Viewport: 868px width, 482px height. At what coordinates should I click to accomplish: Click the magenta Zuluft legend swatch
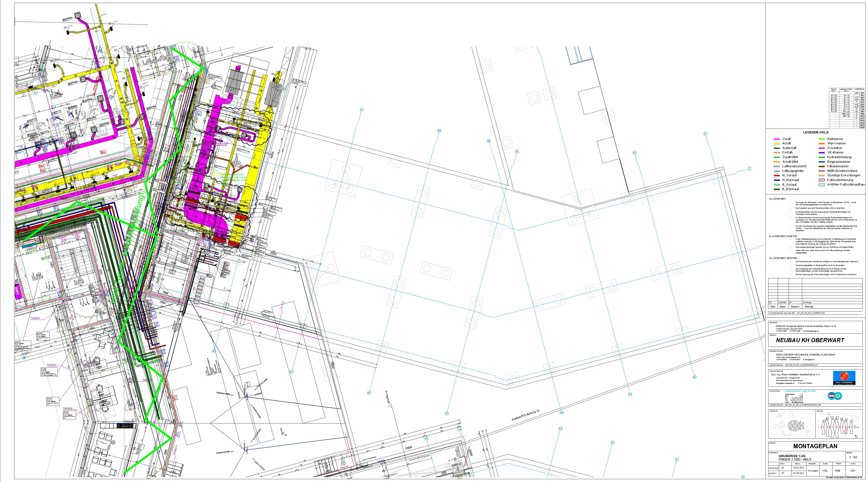click(x=777, y=139)
